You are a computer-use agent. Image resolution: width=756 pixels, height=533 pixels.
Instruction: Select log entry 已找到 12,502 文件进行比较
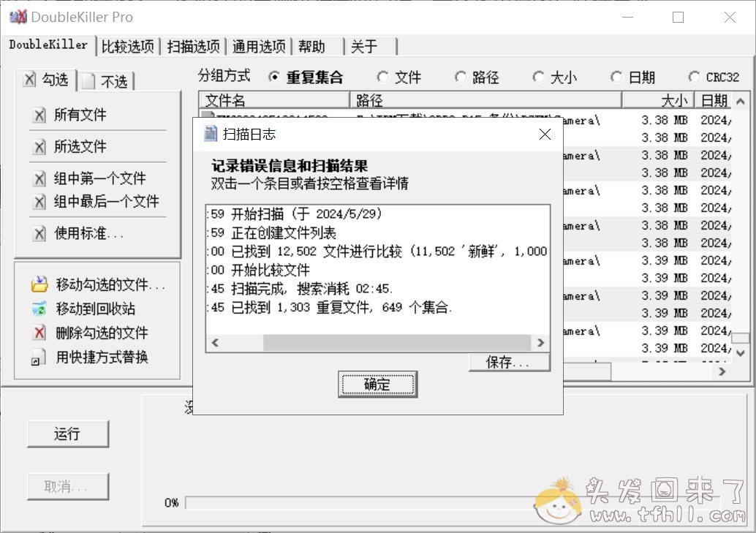(377, 252)
